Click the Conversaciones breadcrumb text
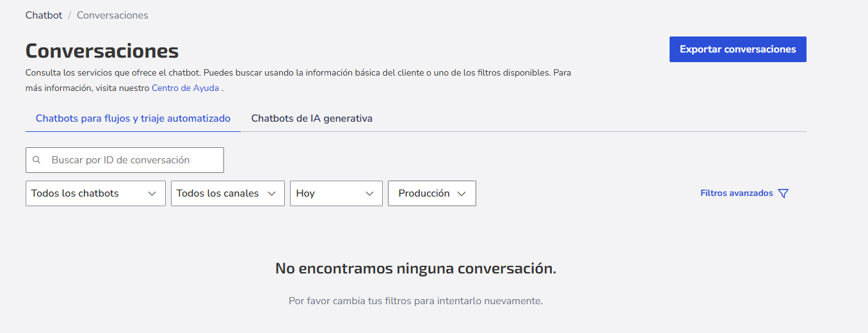This screenshot has height=333, width=868. tap(113, 15)
